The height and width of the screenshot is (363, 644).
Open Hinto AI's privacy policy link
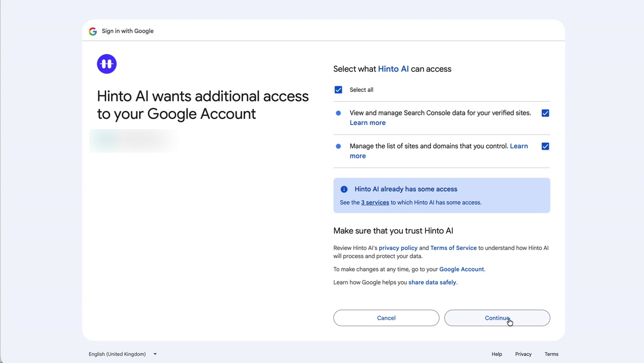[398, 248]
